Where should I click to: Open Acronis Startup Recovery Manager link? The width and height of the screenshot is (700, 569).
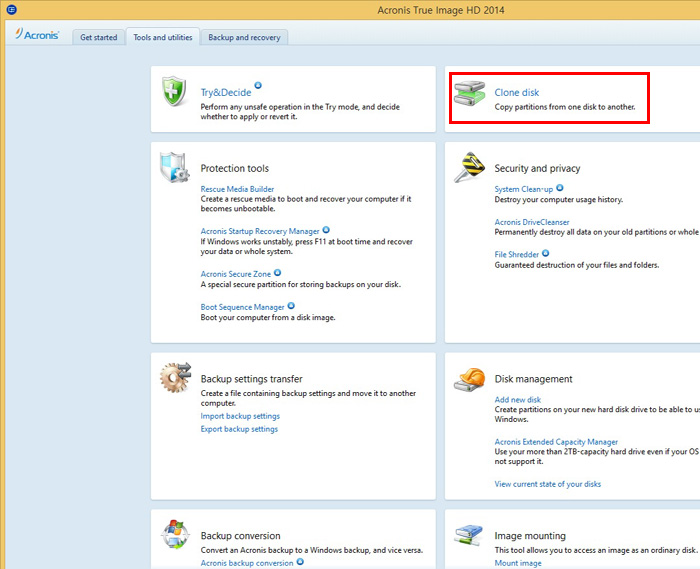pos(260,231)
